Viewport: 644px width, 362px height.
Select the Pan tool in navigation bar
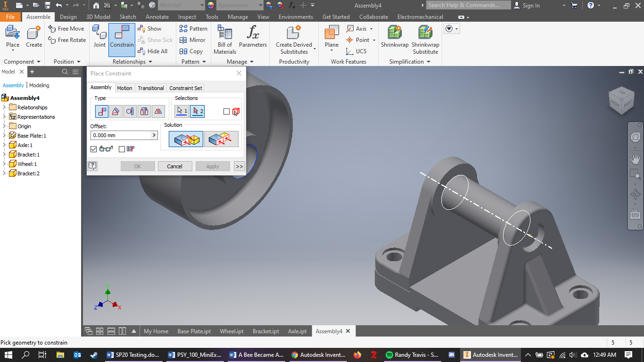(x=635, y=159)
